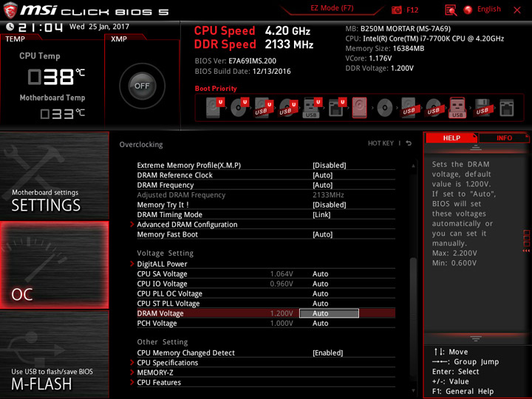Click the back arrow next to HOT KEY

coord(409,143)
